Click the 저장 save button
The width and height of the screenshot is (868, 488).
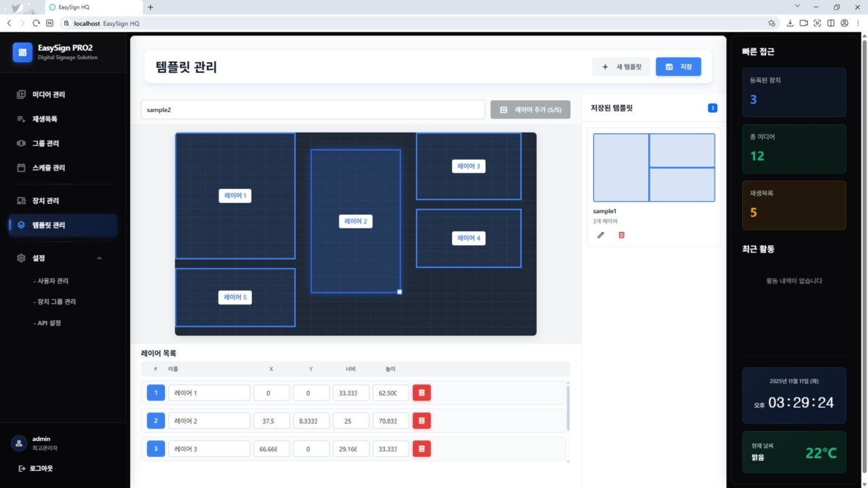678,67
